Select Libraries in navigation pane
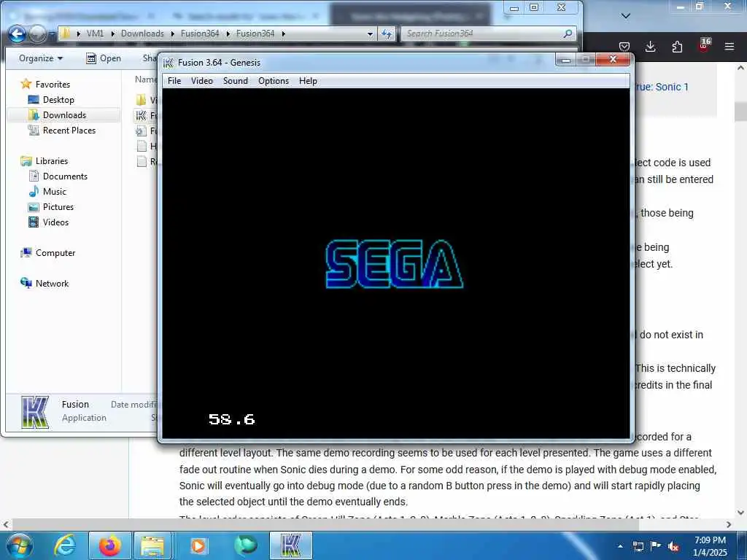The height and width of the screenshot is (560, 747). (52, 161)
